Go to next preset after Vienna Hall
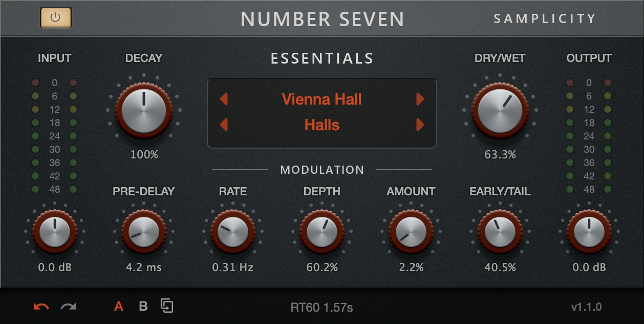Image resolution: width=644 pixels, height=324 pixels. tap(420, 99)
